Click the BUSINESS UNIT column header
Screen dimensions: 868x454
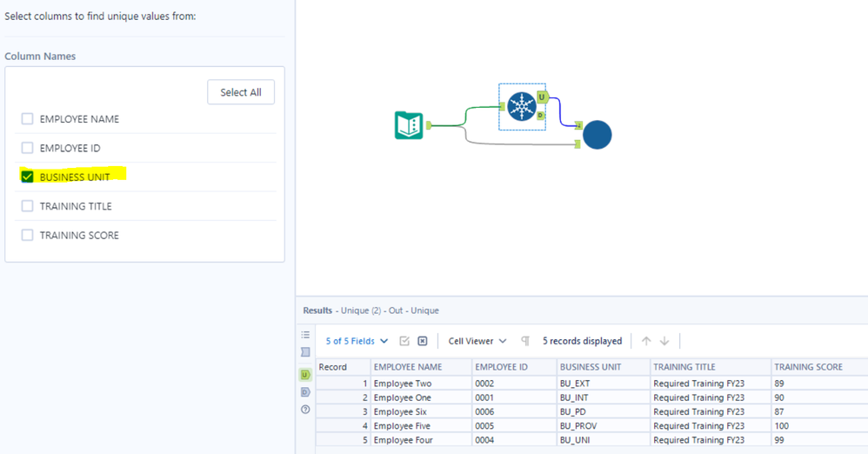604,366
